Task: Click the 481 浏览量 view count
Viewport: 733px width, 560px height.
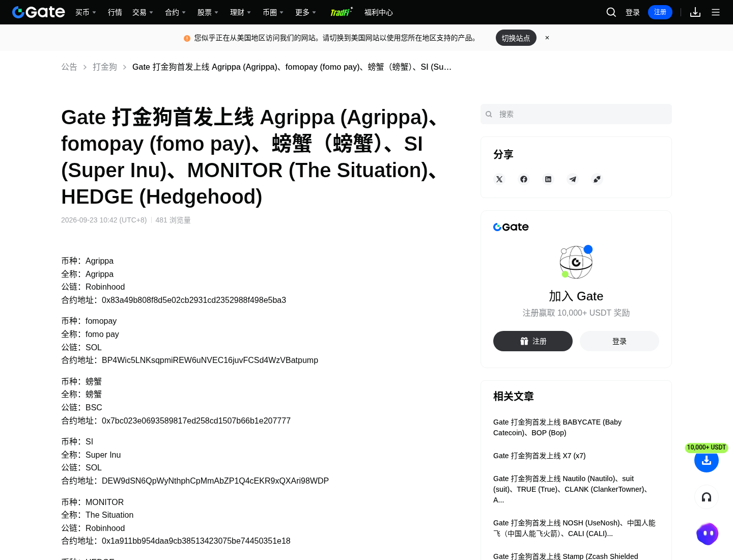Action: [173, 220]
